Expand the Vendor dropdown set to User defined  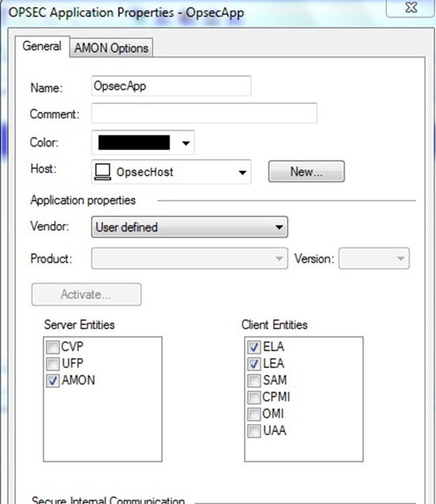[x=190, y=227]
